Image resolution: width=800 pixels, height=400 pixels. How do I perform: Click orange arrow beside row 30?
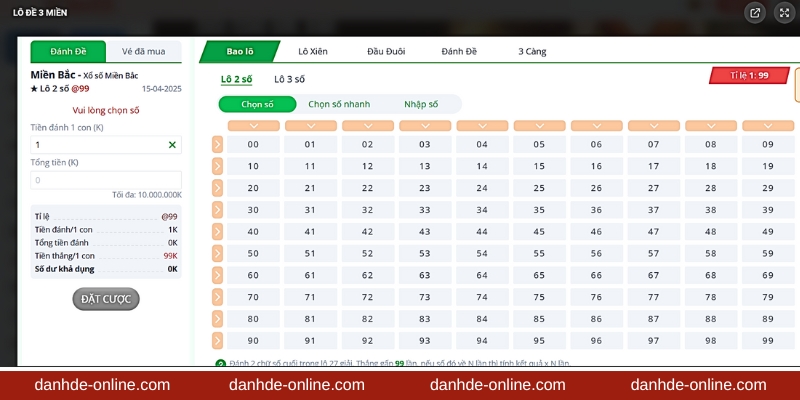[x=217, y=210]
